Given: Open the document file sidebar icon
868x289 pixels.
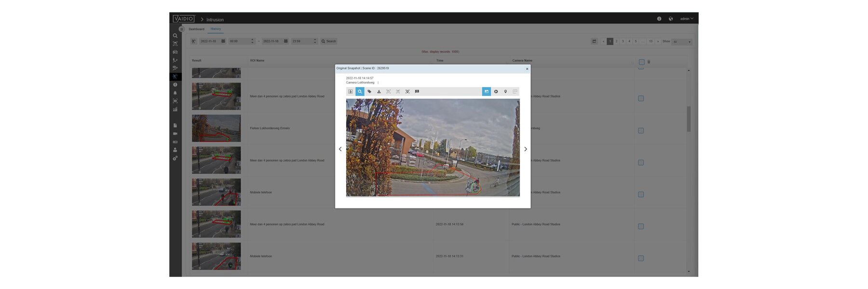Looking at the screenshot, I should coord(175,125).
